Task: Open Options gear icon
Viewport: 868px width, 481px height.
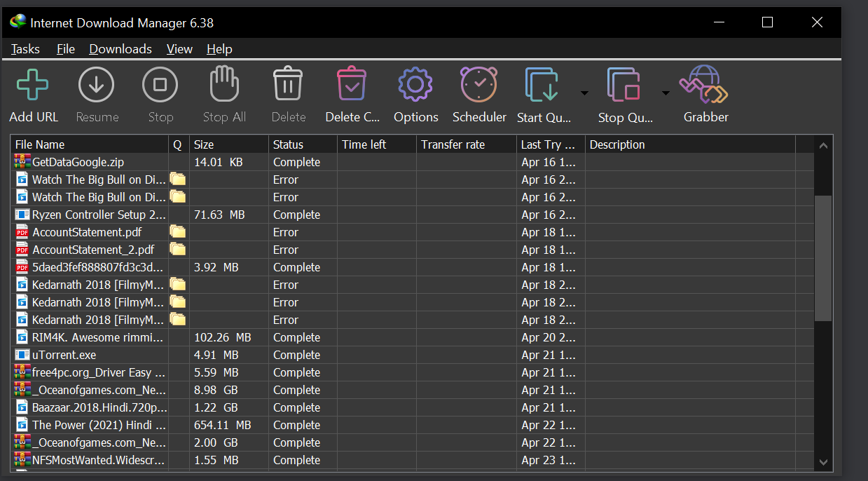Action: [x=415, y=86]
